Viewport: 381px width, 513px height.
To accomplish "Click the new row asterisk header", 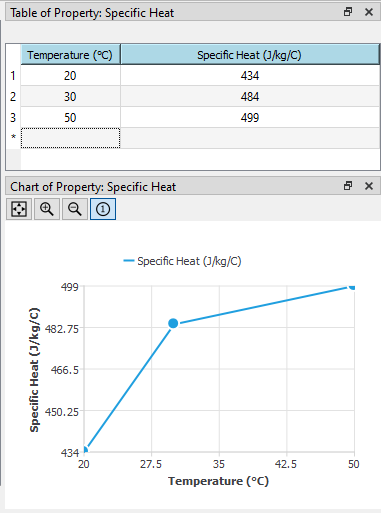I will (x=13, y=137).
